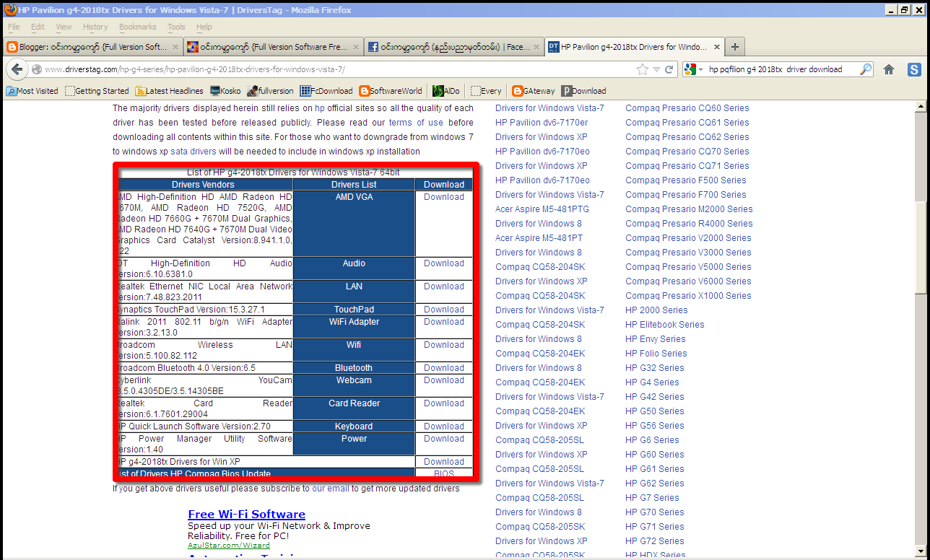Open the Help menu
This screenshot has width=930, height=560.
tap(204, 27)
